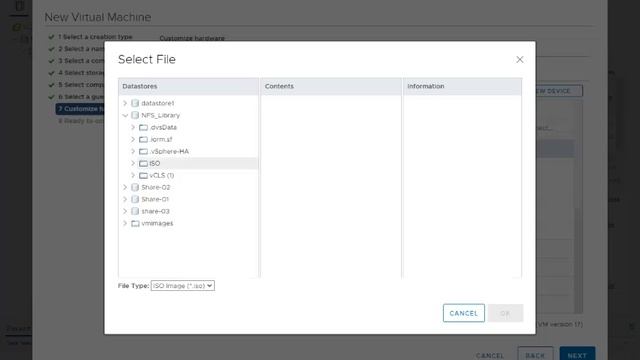The width and height of the screenshot is (640, 360).
Task: Select the vCLS (1) folder label
Action: click(x=162, y=176)
